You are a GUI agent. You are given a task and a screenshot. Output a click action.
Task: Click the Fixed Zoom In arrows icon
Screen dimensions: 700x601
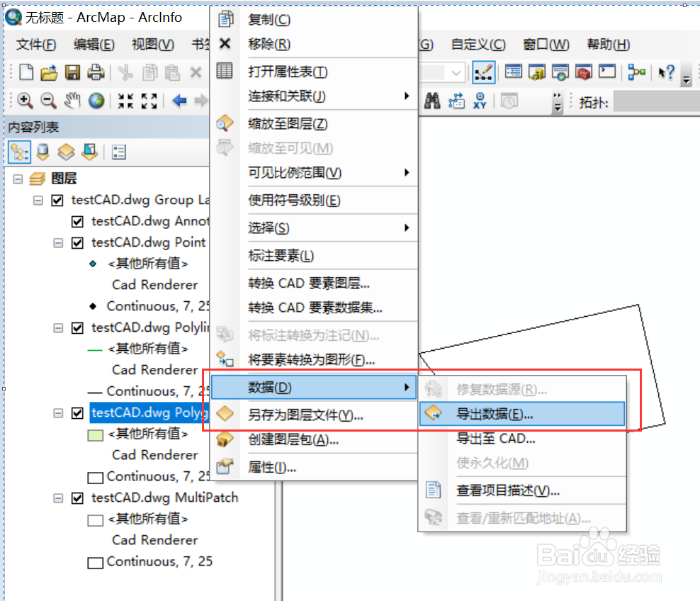125,101
